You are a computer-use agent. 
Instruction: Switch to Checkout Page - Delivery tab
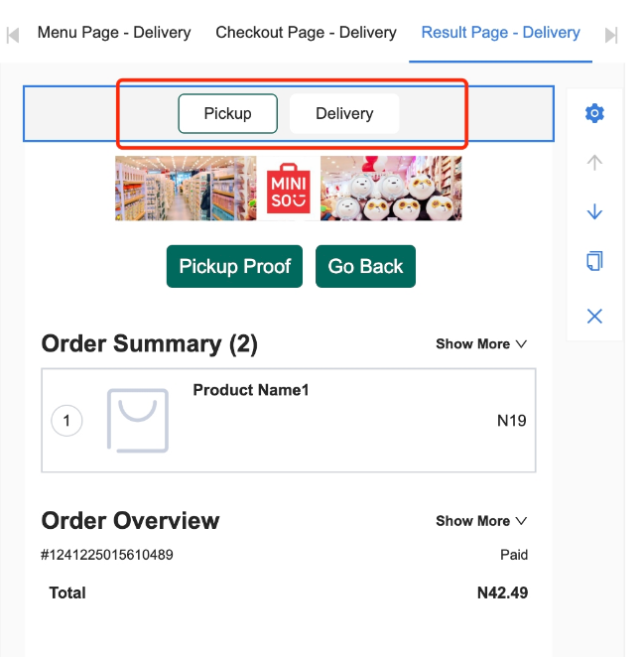point(306,33)
